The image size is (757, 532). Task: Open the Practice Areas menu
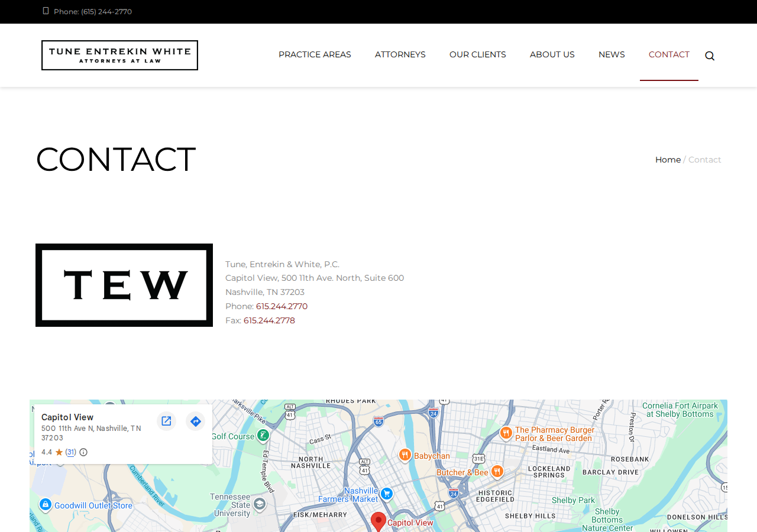point(315,54)
